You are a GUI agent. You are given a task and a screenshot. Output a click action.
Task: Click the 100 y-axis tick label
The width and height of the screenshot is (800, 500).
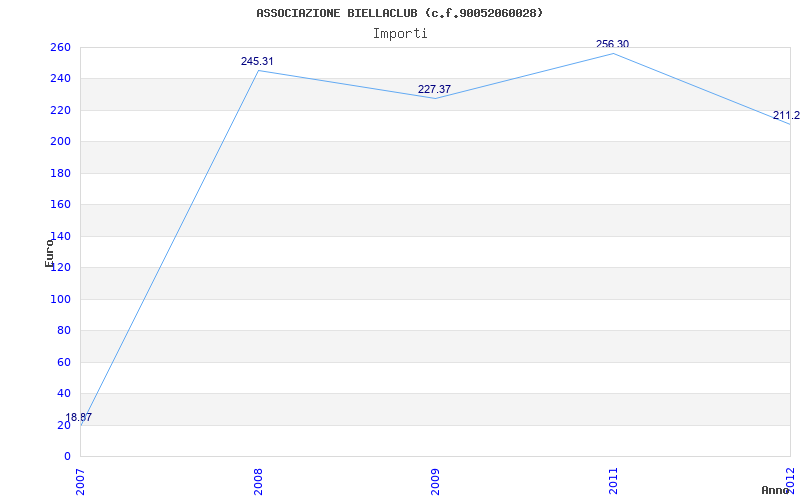[60, 299]
